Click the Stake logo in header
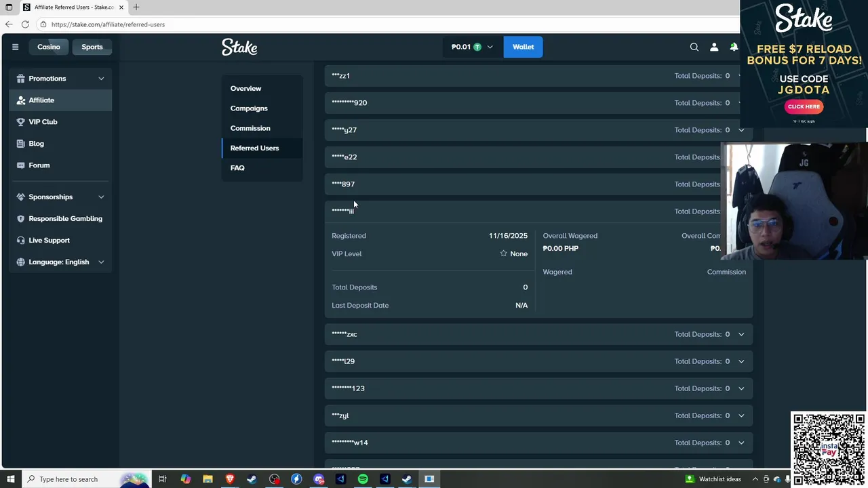 point(239,47)
